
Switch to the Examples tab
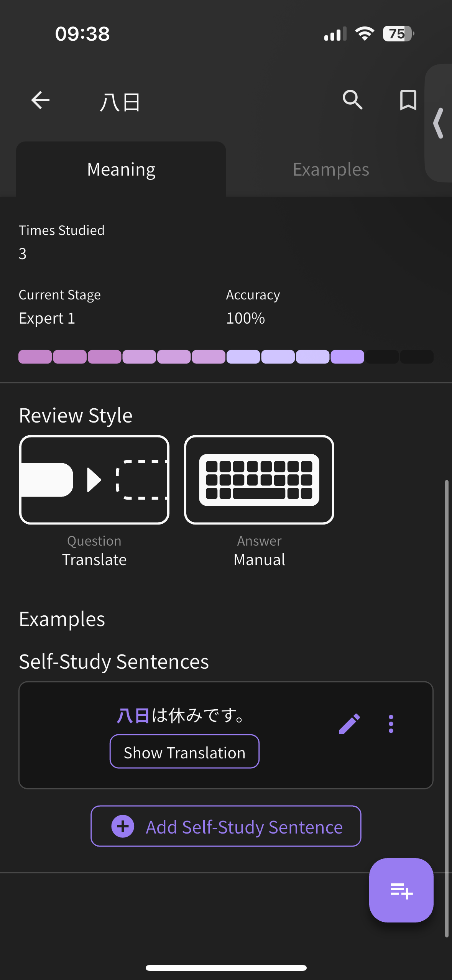(331, 169)
